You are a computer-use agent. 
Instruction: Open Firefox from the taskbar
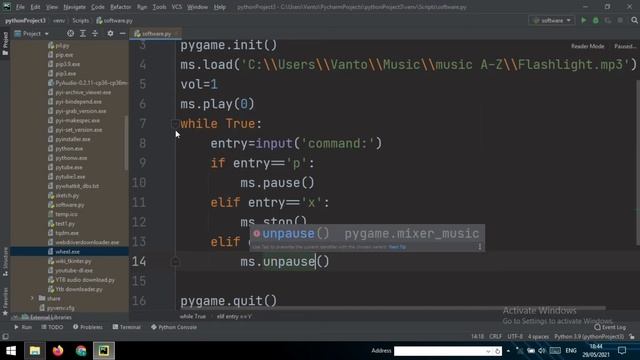tap(58, 351)
